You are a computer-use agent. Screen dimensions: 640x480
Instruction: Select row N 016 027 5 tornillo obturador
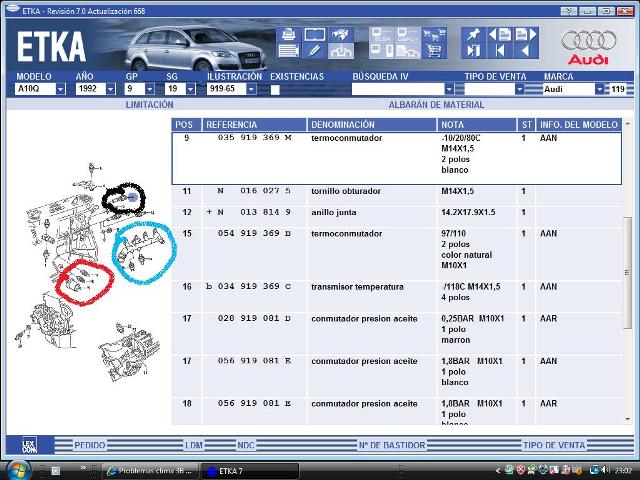point(397,195)
